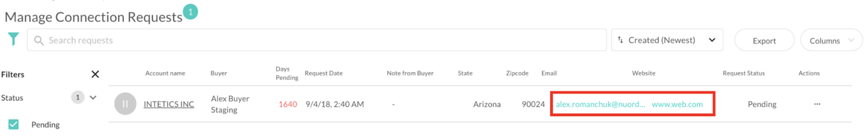
Task: Uncheck the Pending status checkbox
Action: pos(14,124)
